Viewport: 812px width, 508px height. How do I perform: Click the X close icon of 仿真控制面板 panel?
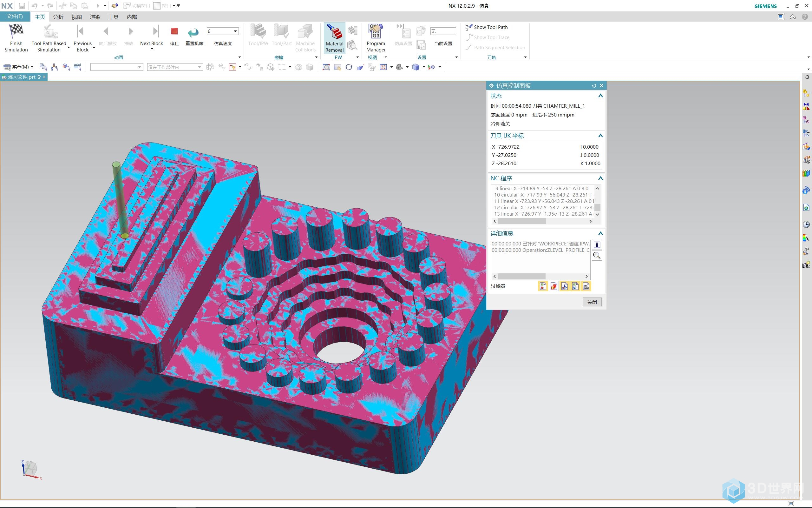click(x=601, y=86)
